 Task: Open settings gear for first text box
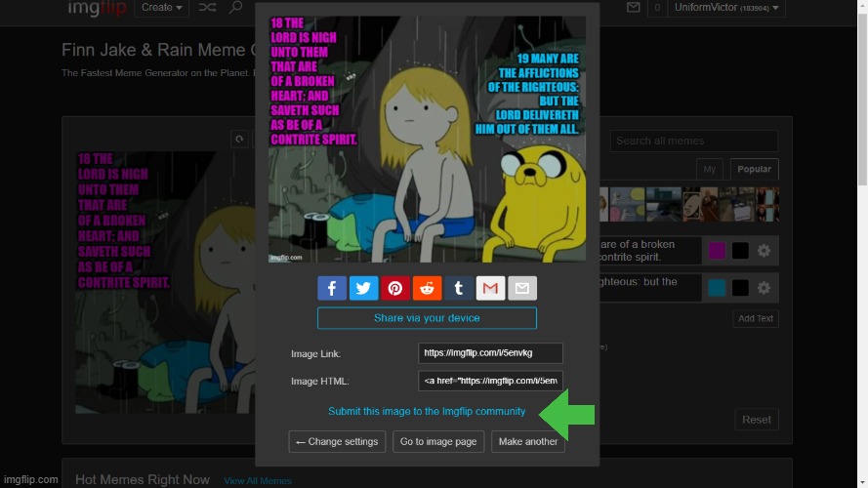[764, 251]
